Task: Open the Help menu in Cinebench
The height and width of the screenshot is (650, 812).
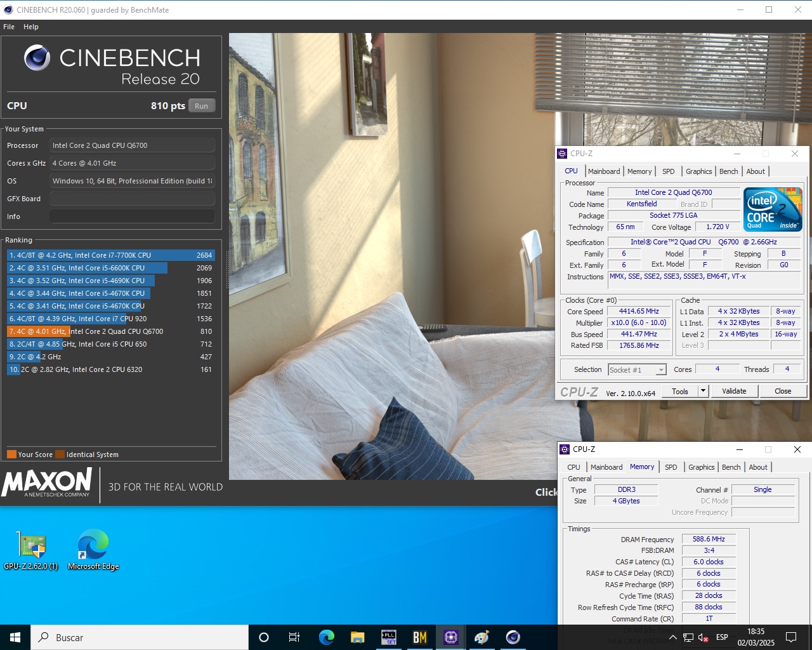Action: (31, 27)
